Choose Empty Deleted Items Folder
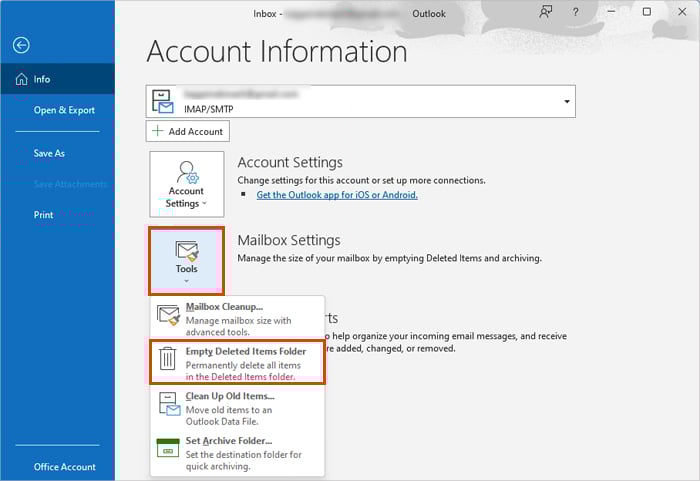This screenshot has height=481, width=700. tap(237, 363)
